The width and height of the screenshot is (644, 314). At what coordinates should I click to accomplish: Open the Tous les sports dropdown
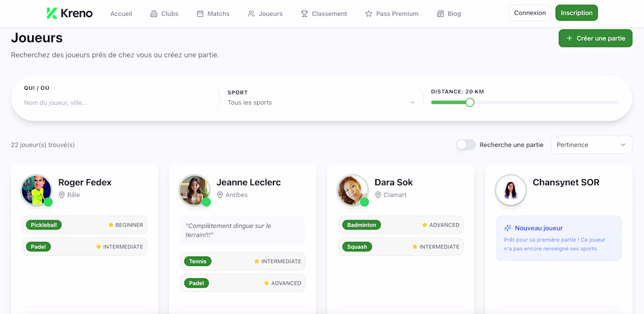point(321,103)
